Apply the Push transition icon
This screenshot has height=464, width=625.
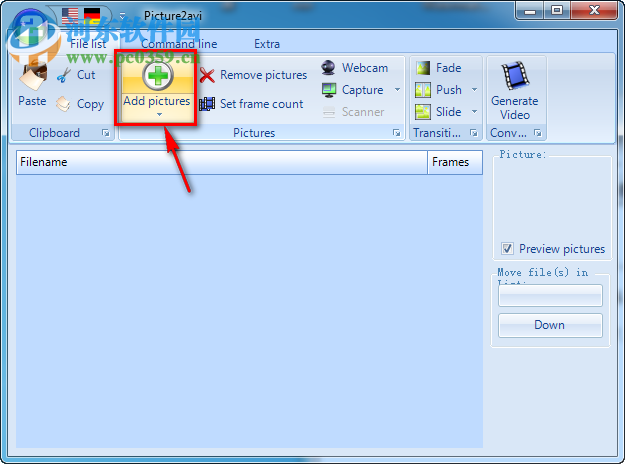coord(423,90)
